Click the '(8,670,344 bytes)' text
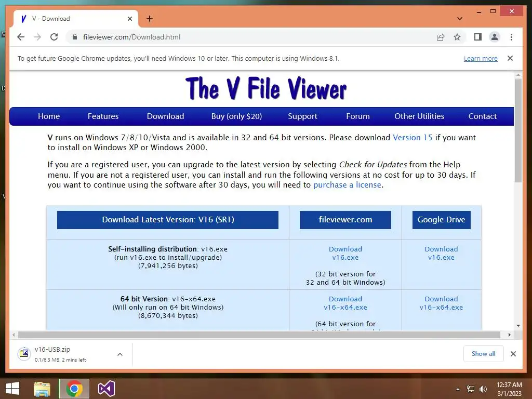 click(168, 315)
